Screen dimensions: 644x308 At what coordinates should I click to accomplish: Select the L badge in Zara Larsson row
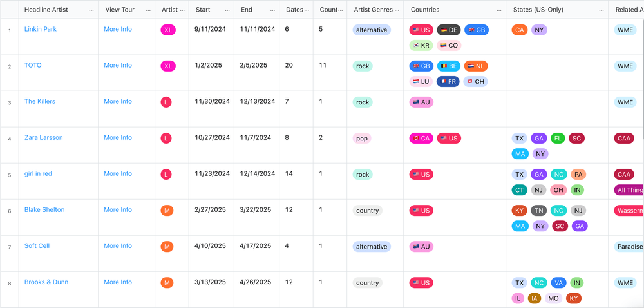(x=166, y=139)
